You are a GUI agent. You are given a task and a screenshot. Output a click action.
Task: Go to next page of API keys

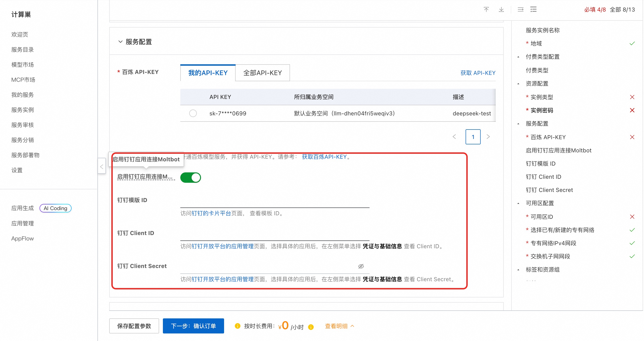[488, 137]
